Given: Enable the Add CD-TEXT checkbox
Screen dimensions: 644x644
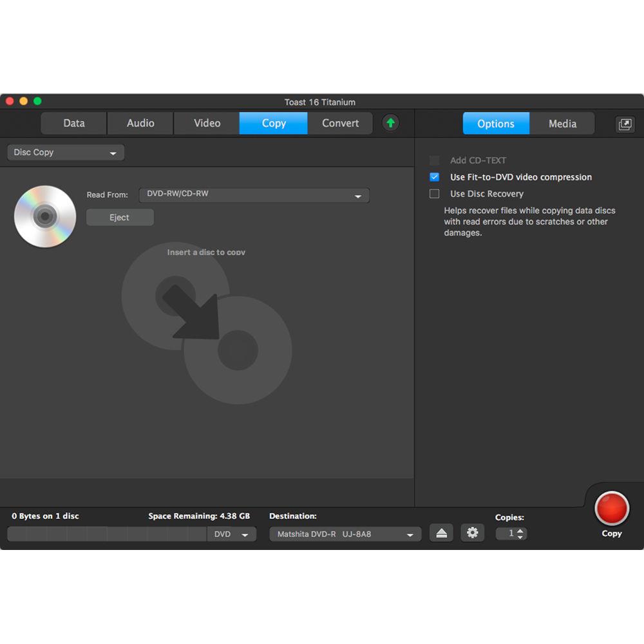Looking at the screenshot, I should tap(435, 160).
